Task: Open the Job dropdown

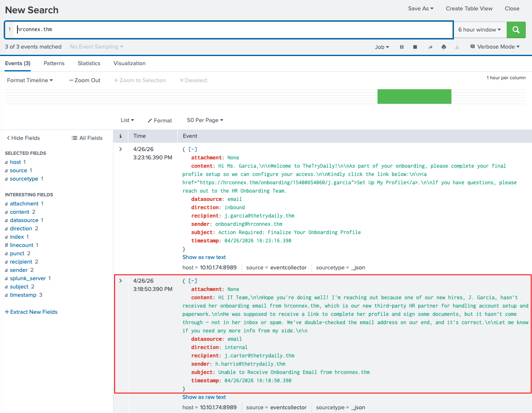Action: coord(382,47)
